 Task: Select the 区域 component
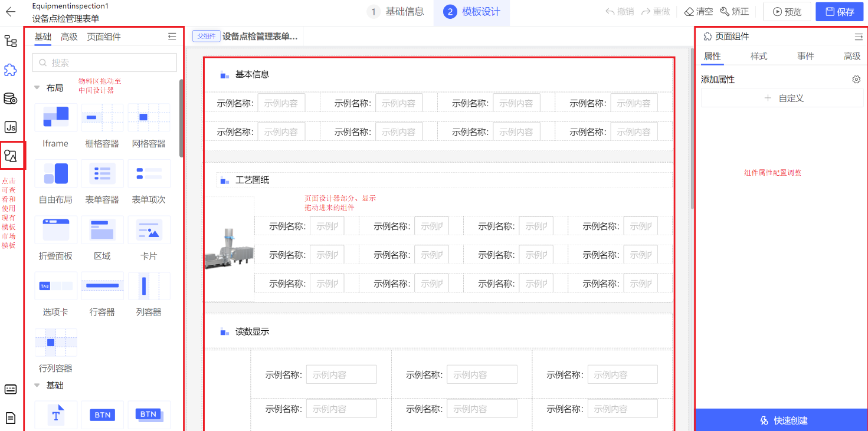click(102, 239)
